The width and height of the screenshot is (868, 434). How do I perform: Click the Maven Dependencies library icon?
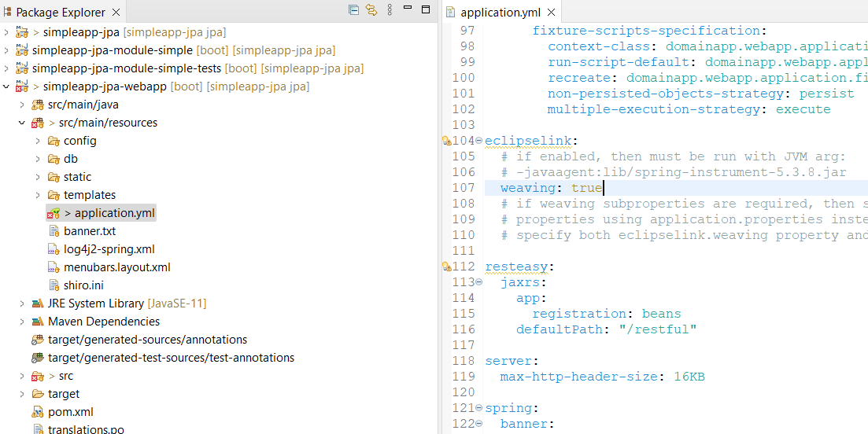click(37, 322)
